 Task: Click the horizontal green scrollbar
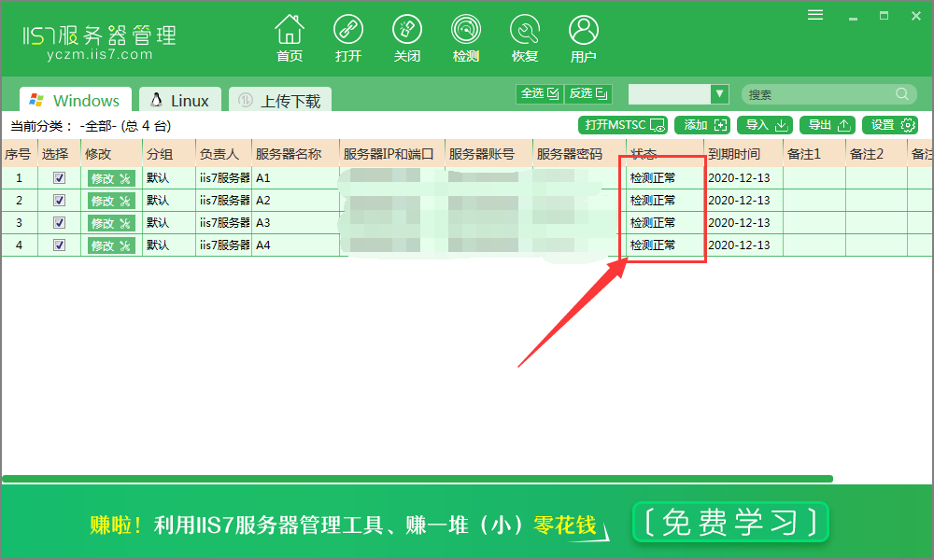pyautogui.click(x=417, y=479)
